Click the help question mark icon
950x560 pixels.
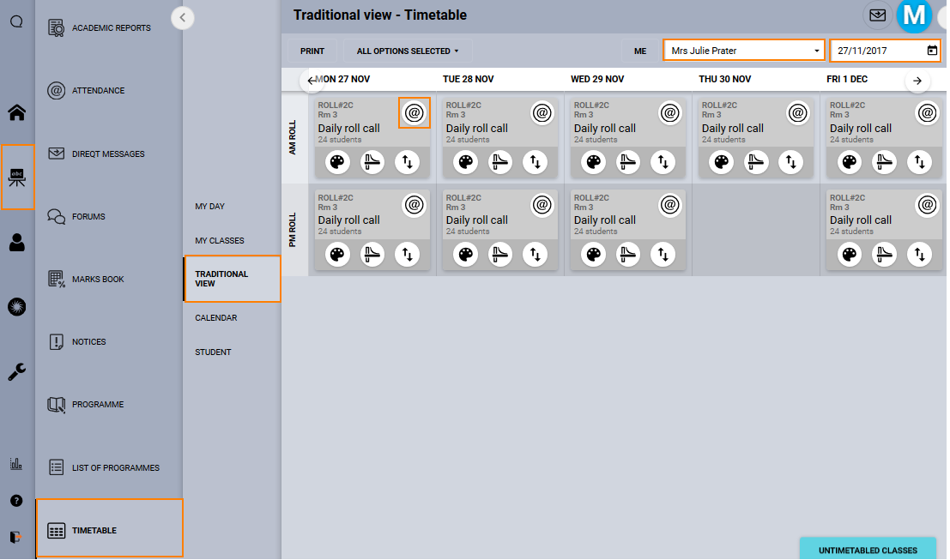(x=15, y=500)
